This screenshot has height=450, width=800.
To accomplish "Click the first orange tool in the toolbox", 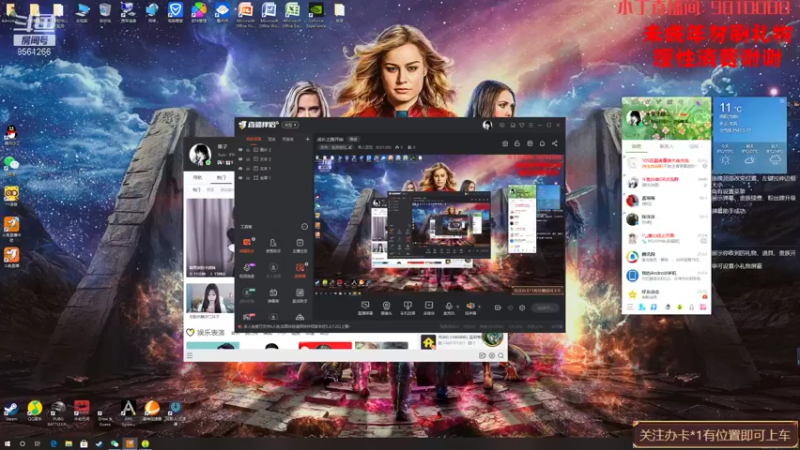I will (247, 245).
